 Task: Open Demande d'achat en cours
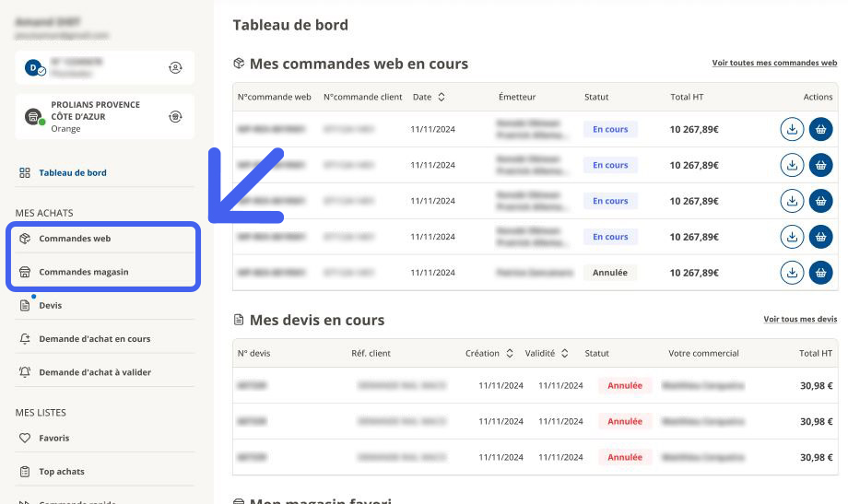pos(95,339)
